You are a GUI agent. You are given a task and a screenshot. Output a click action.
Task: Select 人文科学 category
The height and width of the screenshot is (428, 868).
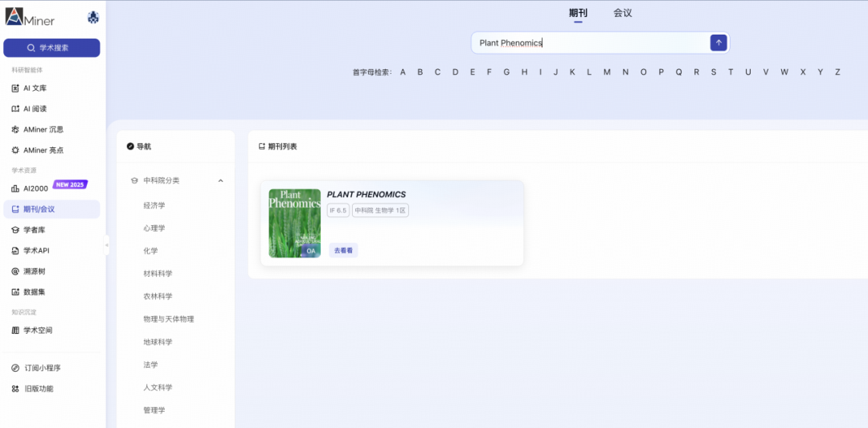[158, 387]
